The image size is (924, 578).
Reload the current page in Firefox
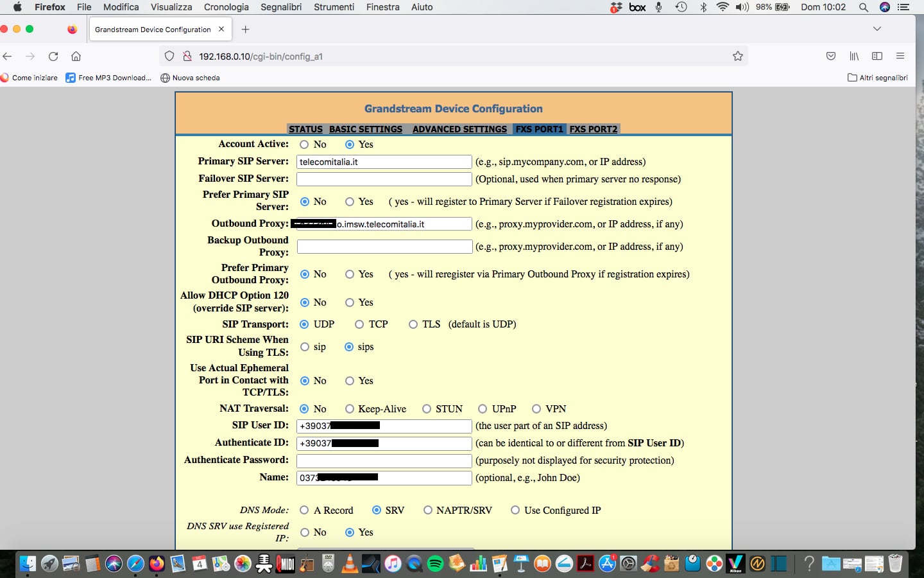(x=53, y=57)
